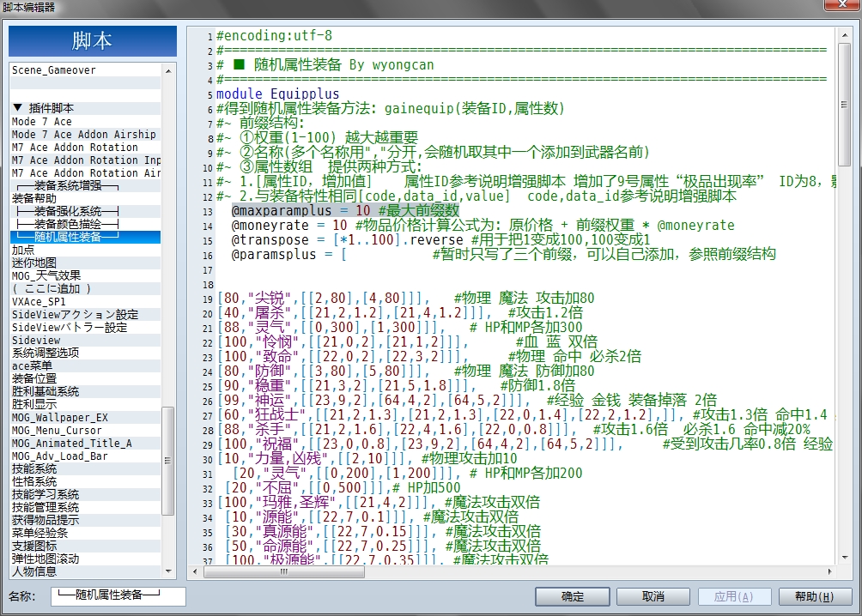Screen dimensions: 862x616
Task: Select Mode 7 Ace Addon Airship script
Action: [85, 135]
